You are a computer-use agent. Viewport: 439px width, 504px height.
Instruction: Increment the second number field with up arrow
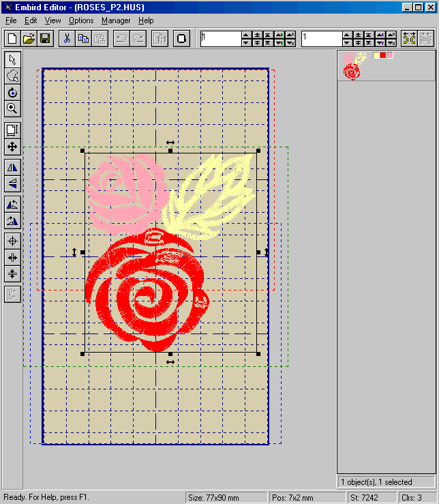(347, 35)
